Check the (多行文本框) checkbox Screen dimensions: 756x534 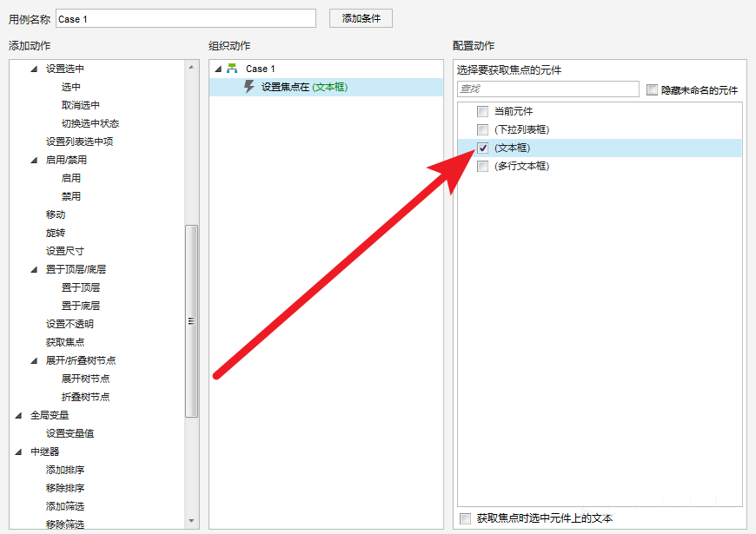tap(483, 166)
